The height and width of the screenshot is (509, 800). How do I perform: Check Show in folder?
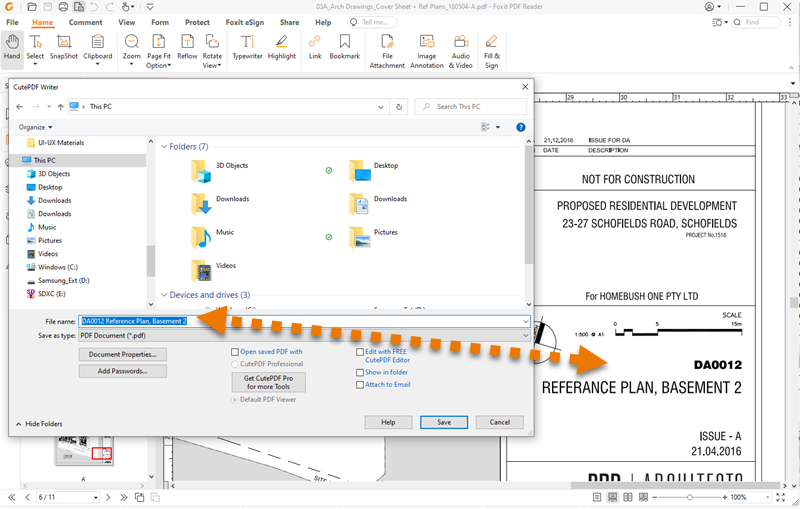pyautogui.click(x=360, y=372)
